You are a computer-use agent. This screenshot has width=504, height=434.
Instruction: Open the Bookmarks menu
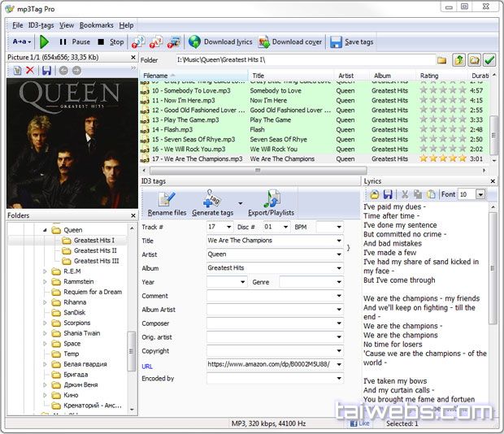tap(97, 25)
